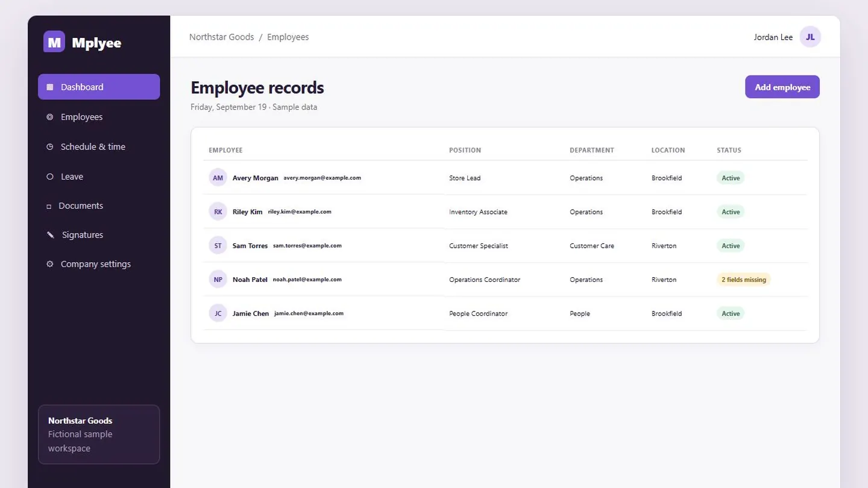Click the Mplyee brand name
Image resolution: width=868 pixels, height=488 pixels.
coord(96,43)
